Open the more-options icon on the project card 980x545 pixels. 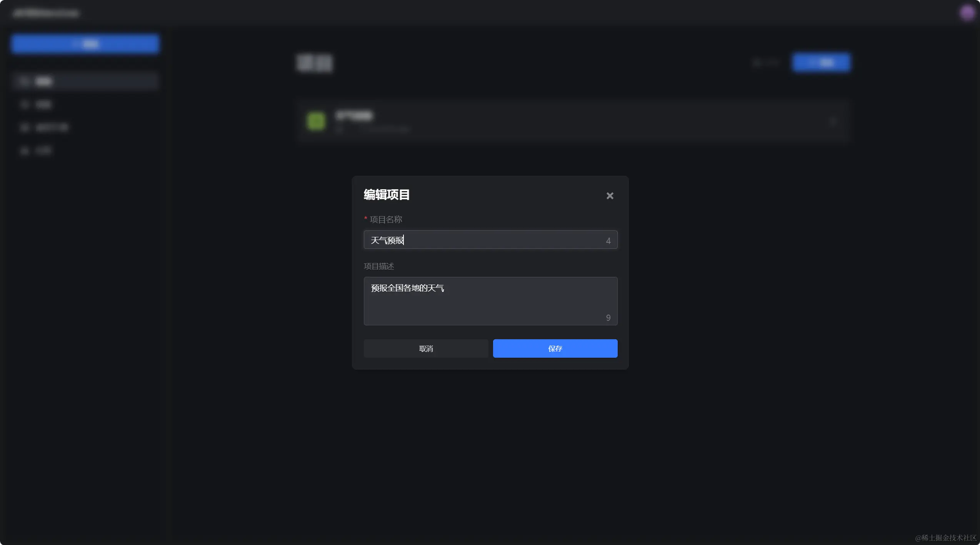click(833, 122)
